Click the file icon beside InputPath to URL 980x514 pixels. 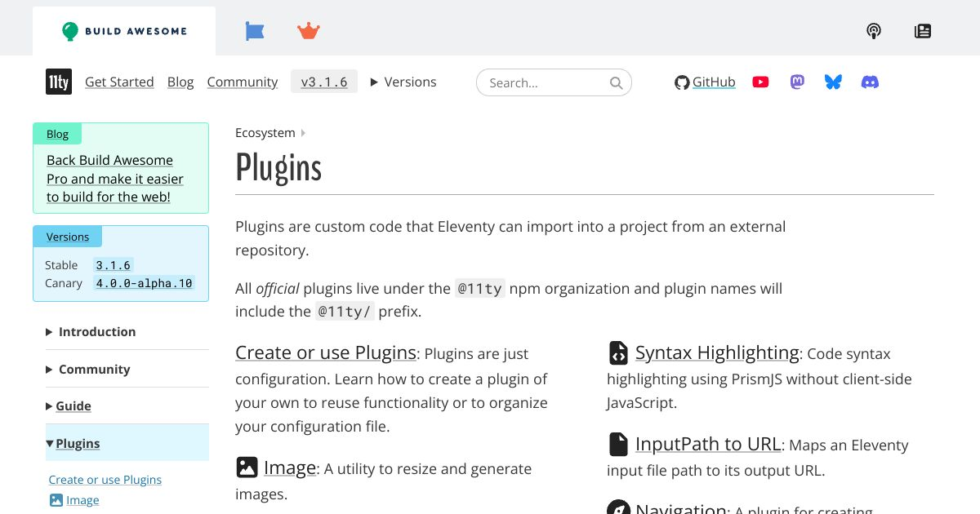[x=618, y=444]
